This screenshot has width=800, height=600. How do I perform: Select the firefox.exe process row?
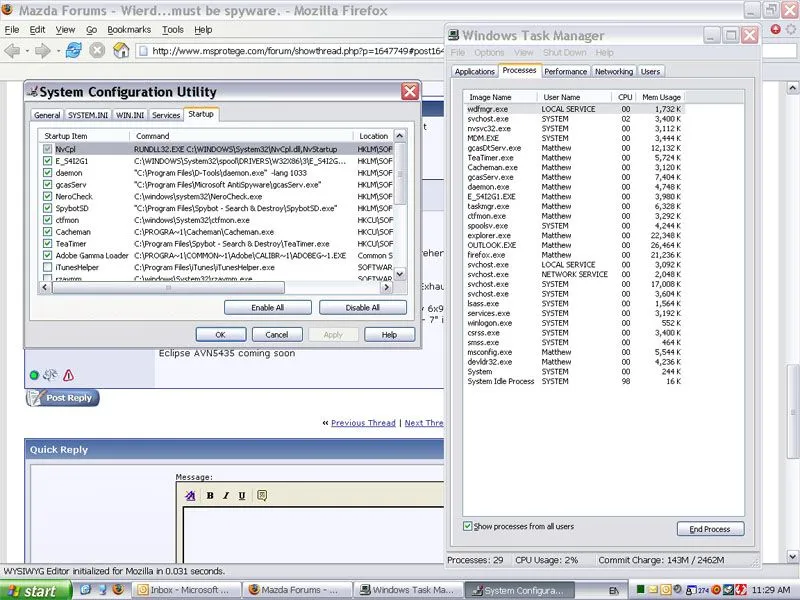(x=574, y=255)
